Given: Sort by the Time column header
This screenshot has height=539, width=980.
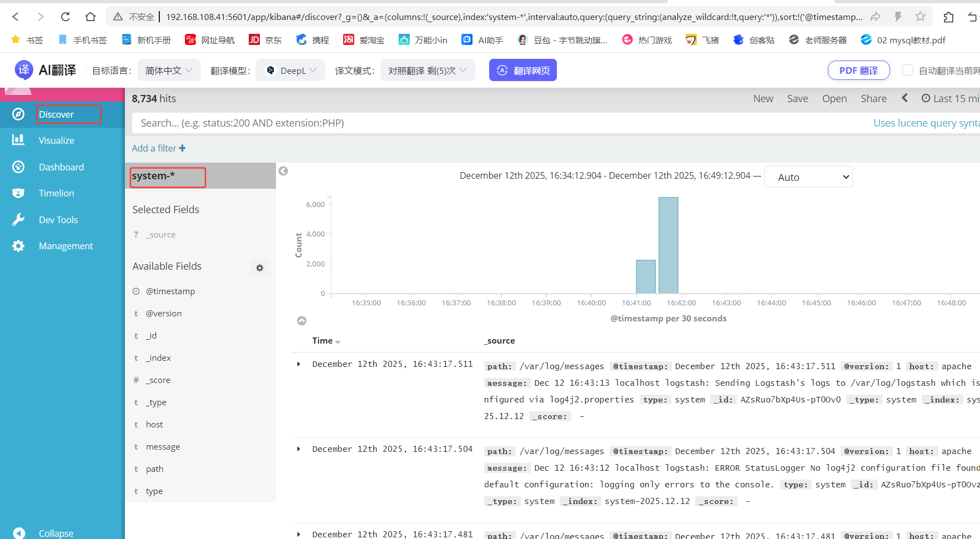Looking at the screenshot, I should (326, 341).
